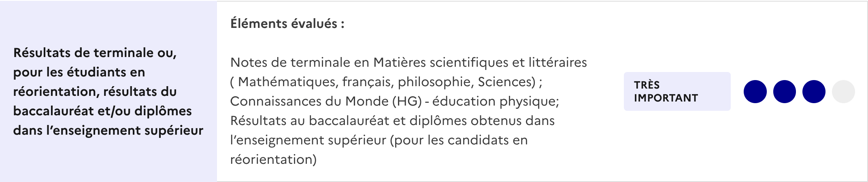Click 'Résultats au baccalauréat et diplômes obtenus dans' line
Image resolution: width=868 pixels, height=182 pixels.
pyautogui.click(x=392, y=121)
